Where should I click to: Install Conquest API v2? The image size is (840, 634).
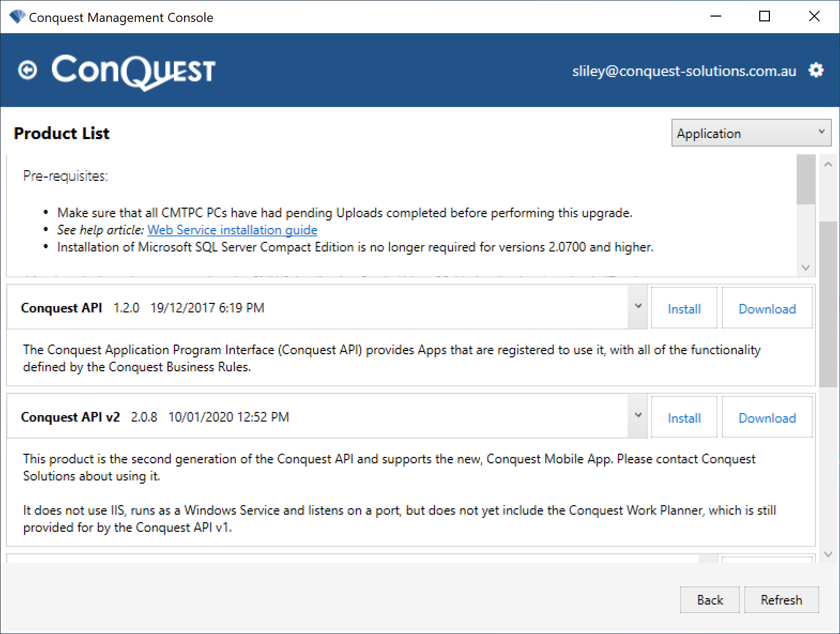(684, 417)
